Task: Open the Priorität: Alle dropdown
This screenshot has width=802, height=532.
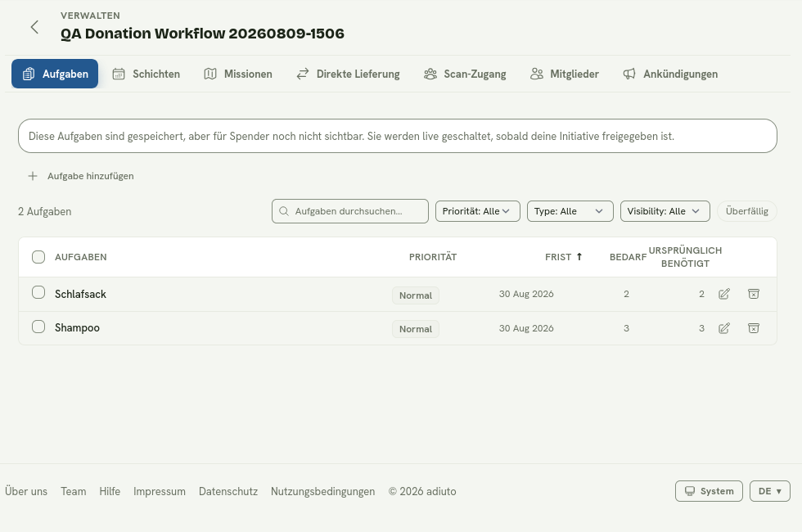Action: (478, 211)
